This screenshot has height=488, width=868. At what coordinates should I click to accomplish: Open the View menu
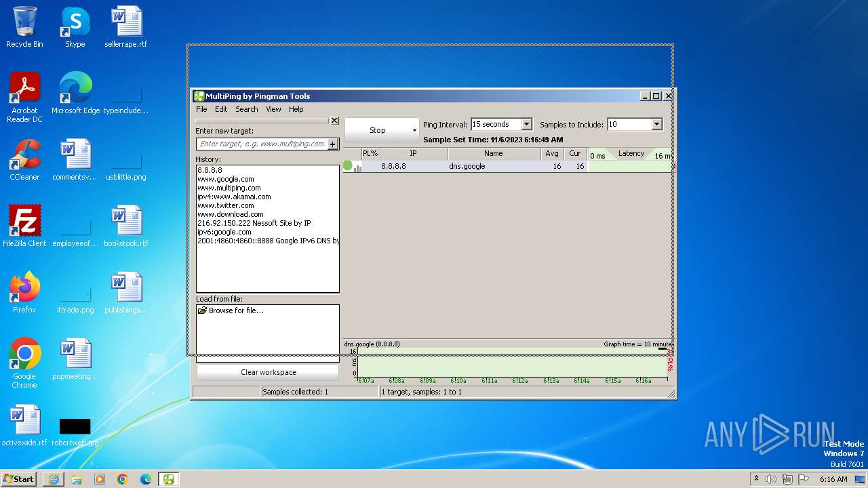pos(273,109)
